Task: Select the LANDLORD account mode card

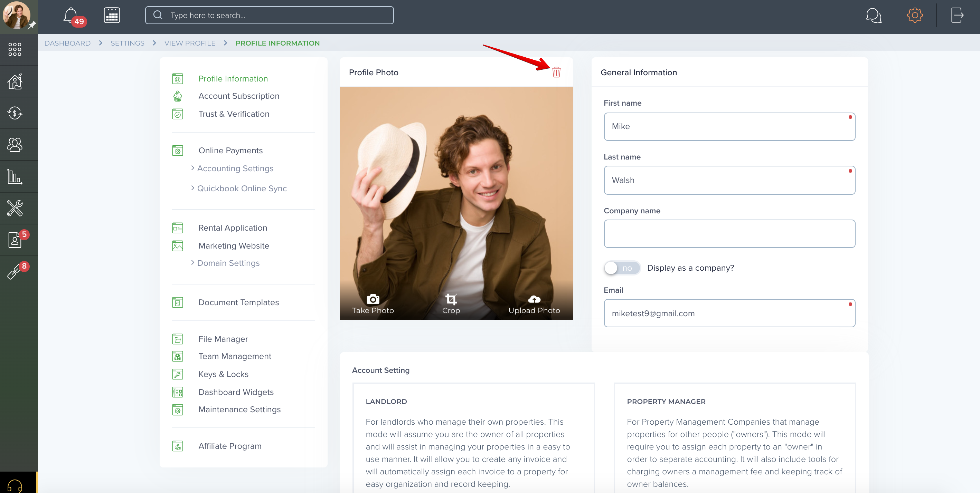Action: [x=474, y=438]
